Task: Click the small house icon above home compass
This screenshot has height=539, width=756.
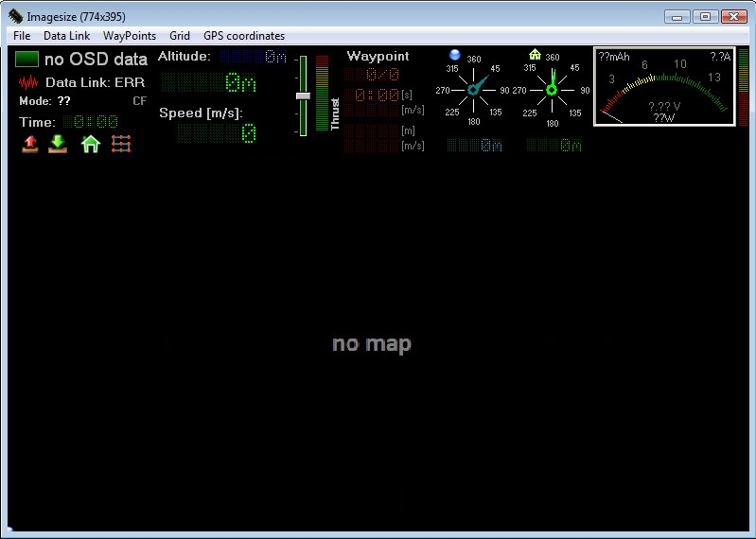Action: pos(535,55)
